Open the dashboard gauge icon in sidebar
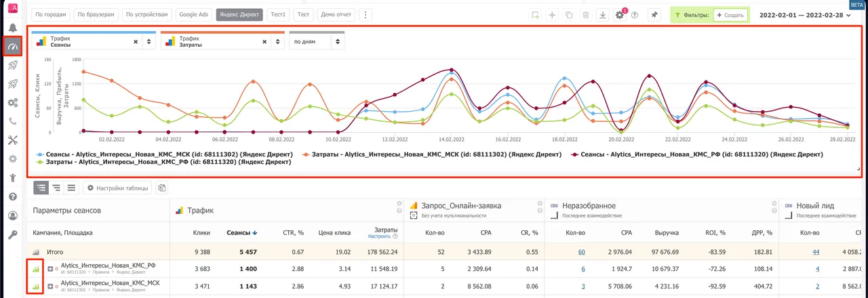The width and height of the screenshot is (868, 298). [x=13, y=46]
